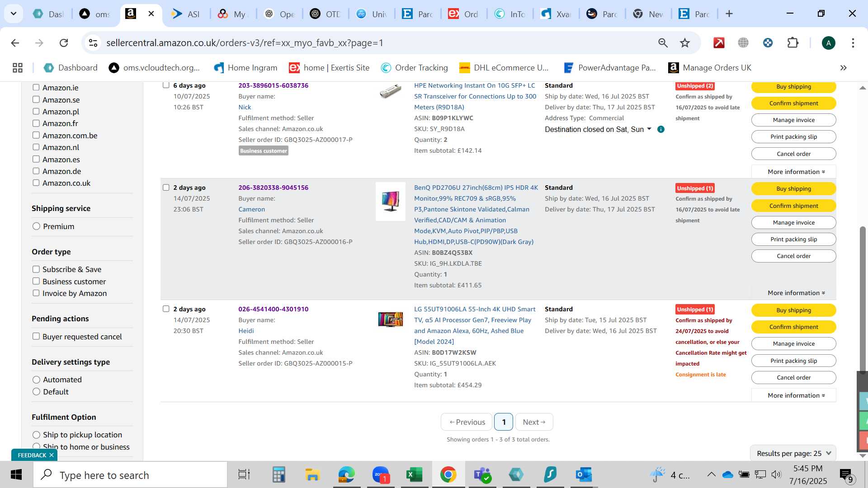
Task: Check the Business customer filter
Action: click(36, 282)
